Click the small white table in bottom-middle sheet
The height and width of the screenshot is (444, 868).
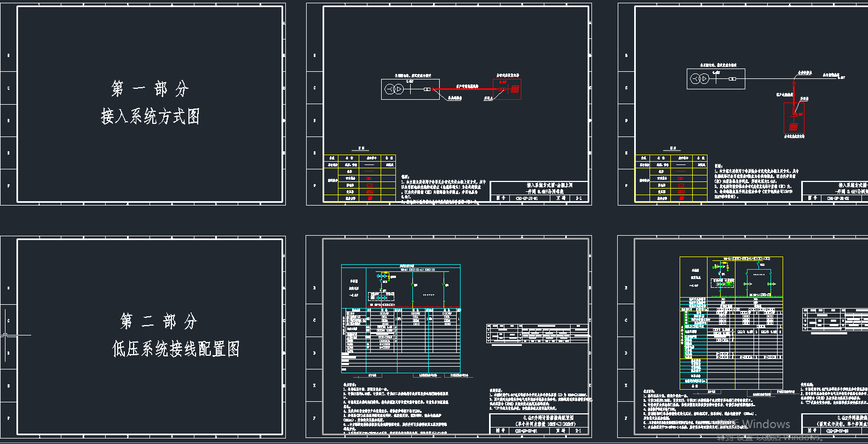click(x=537, y=333)
